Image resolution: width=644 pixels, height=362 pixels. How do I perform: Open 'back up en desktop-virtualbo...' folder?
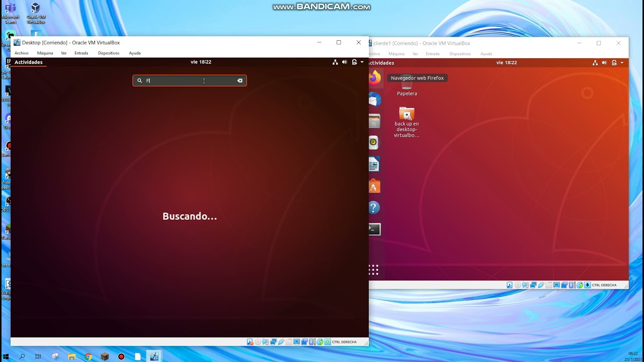(407, 122)
